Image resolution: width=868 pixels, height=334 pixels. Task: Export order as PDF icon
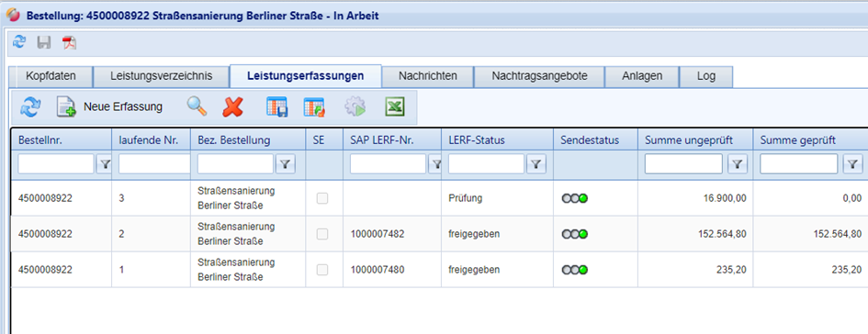point(69,42)
